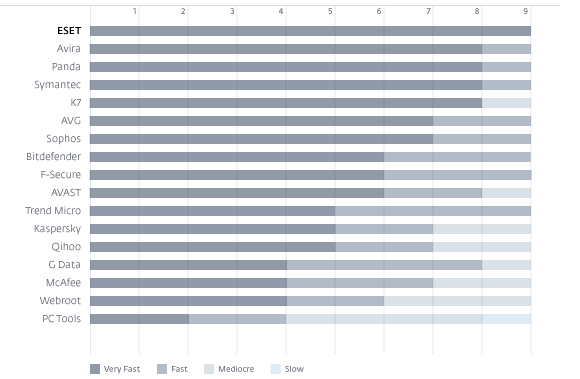Click the Bitdefender vendor label

[x=53, y=157]
